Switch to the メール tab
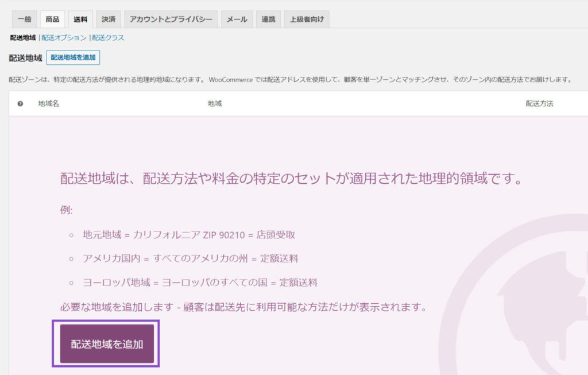 (237, 19)
